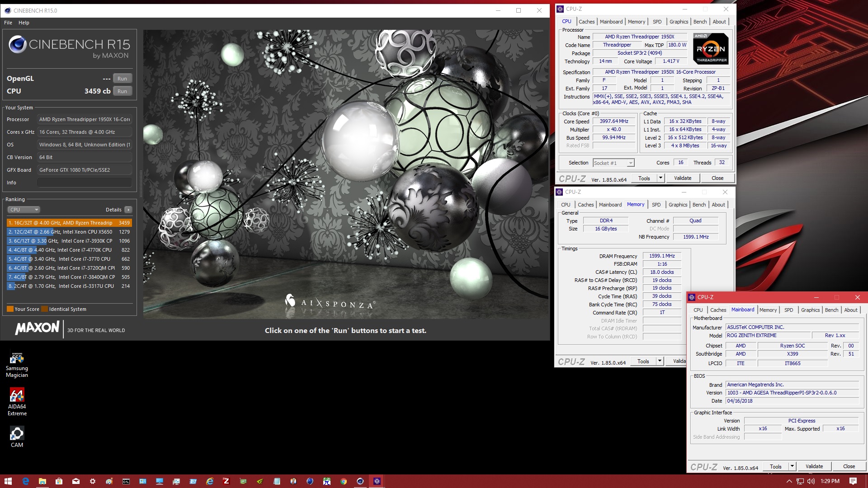Launch Microsoft Edge from taskbar
868x488 pixels.
(x=25, y=481)
